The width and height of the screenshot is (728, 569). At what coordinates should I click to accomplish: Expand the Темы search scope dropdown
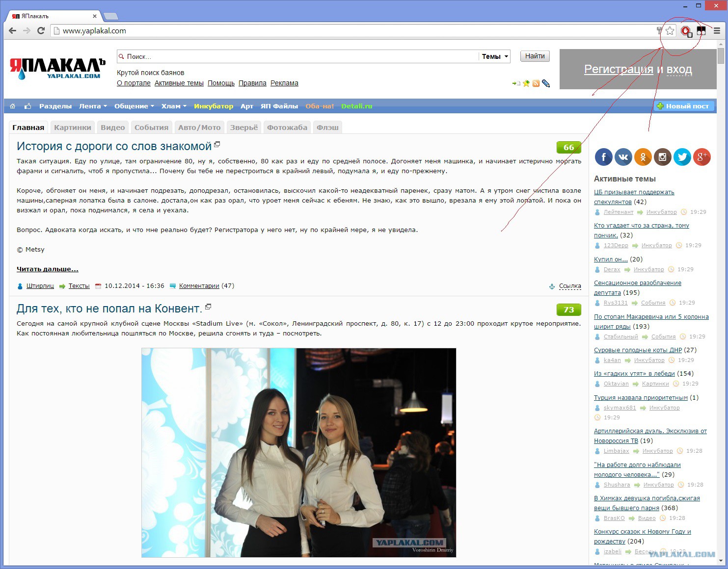click(x=495, y=56)
